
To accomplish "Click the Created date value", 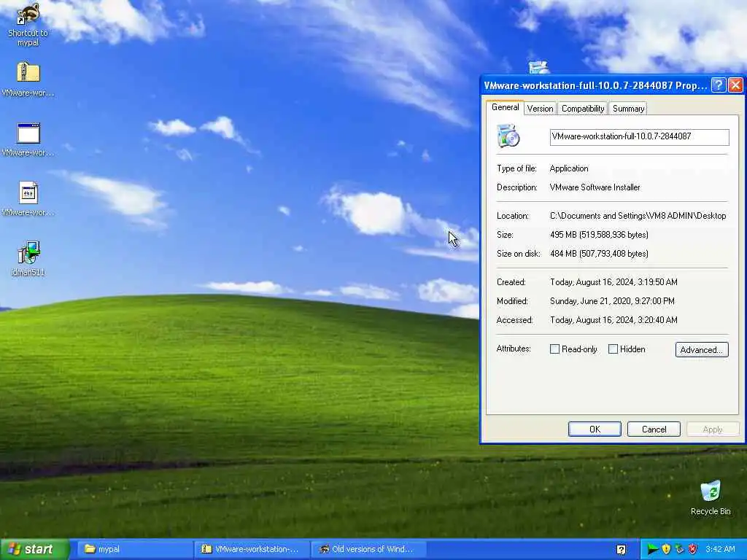I will 614,282.
